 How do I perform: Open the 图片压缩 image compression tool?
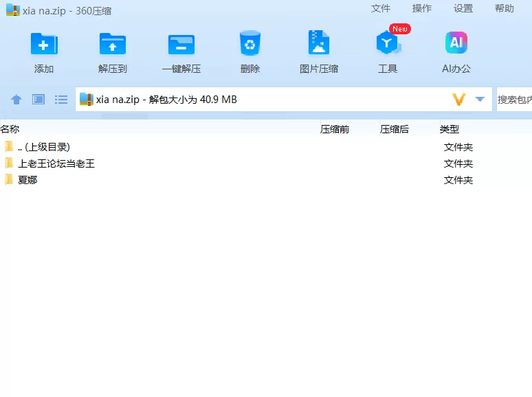click(319, 43)
